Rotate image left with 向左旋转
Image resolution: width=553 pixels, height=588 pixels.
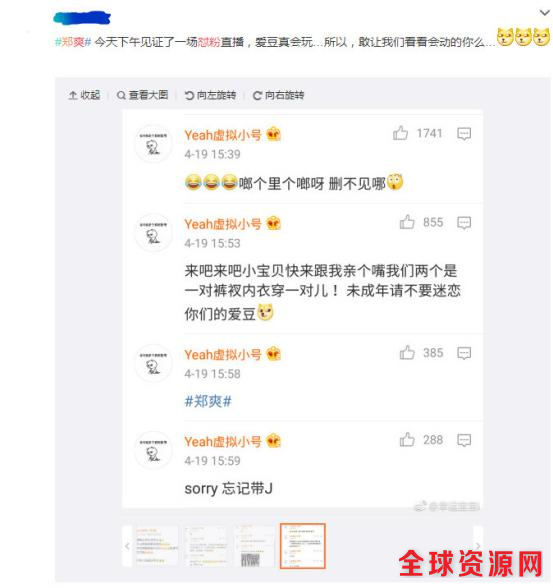210,95
